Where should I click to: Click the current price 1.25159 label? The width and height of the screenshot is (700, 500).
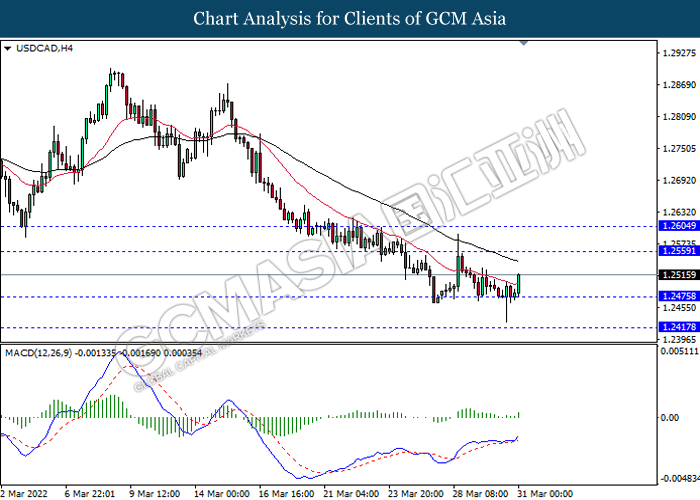coord(679,275)
